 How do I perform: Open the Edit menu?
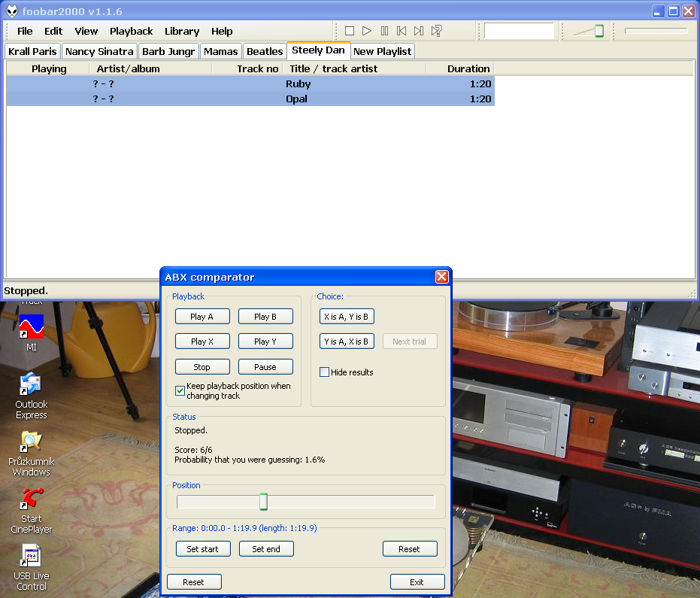click(x=53, y=32)
